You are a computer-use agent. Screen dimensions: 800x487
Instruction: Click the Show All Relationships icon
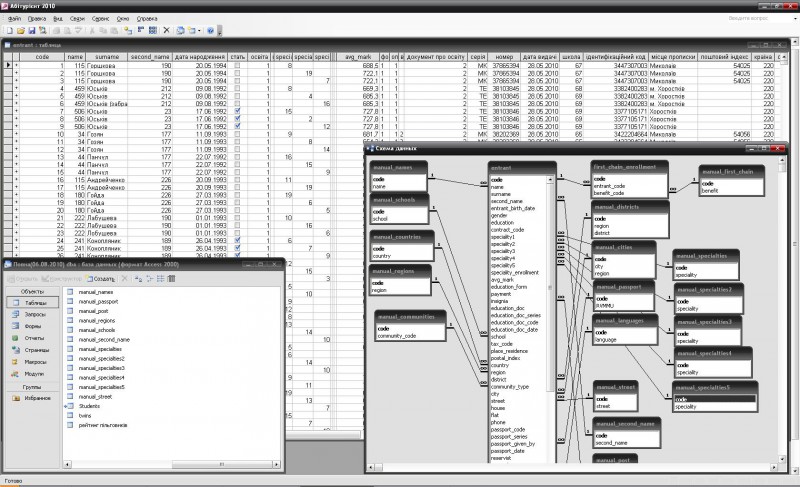(153, 31)
